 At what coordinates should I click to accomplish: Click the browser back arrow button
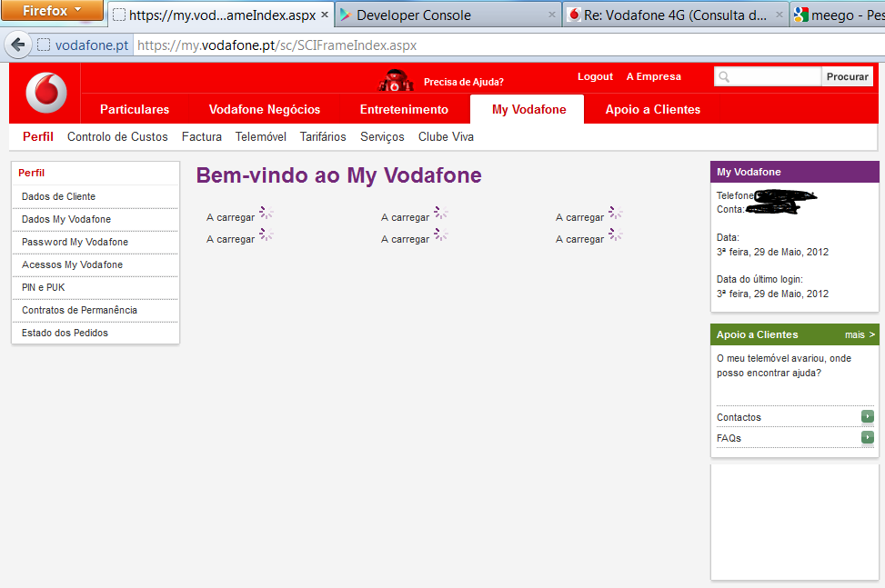coord(17,45)
